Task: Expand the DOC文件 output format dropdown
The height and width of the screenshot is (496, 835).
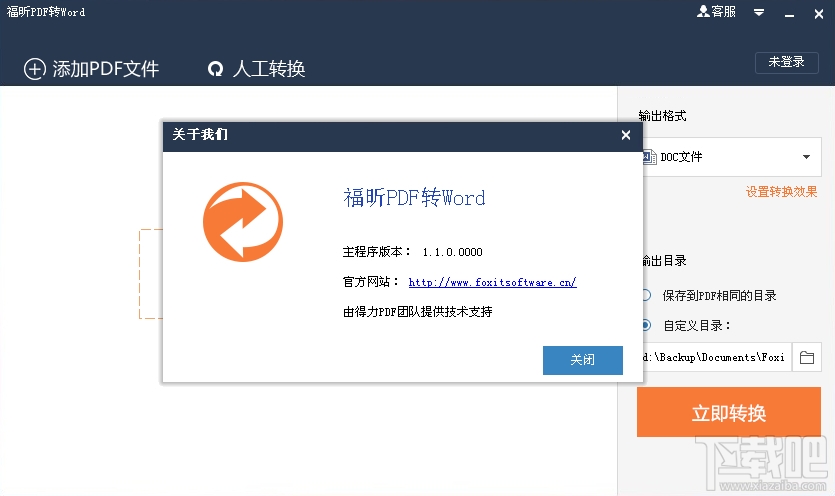Action: click(806, 157)
